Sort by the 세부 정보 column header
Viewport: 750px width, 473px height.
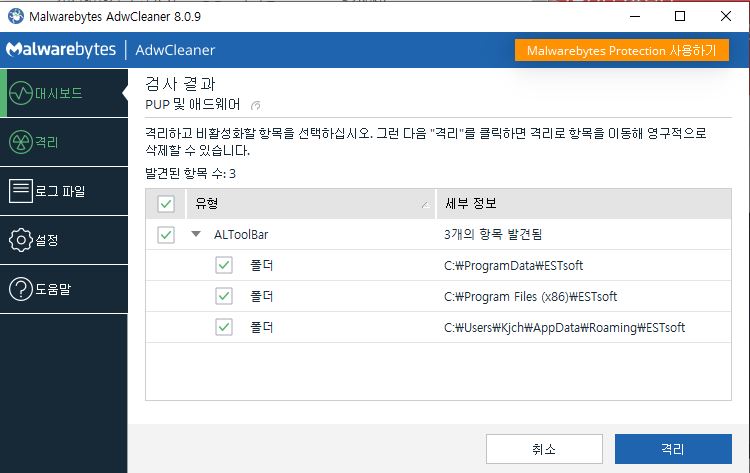point(584,204)
